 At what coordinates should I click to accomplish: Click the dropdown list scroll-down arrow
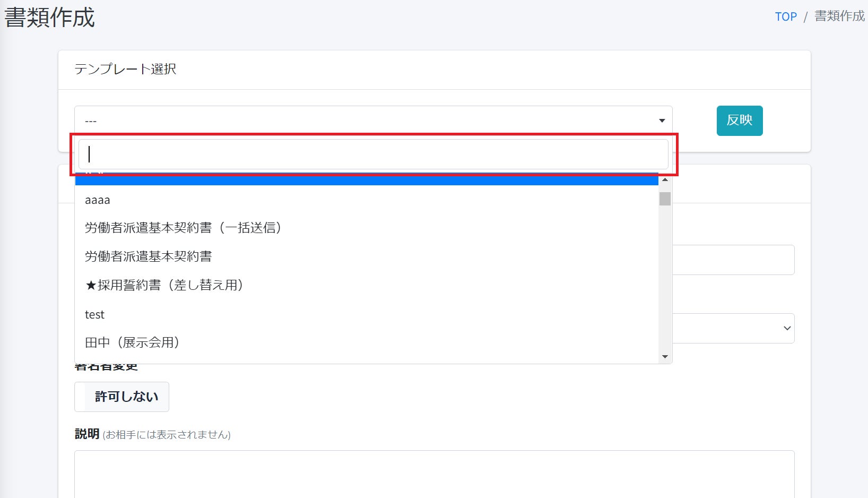click(665, 357)
